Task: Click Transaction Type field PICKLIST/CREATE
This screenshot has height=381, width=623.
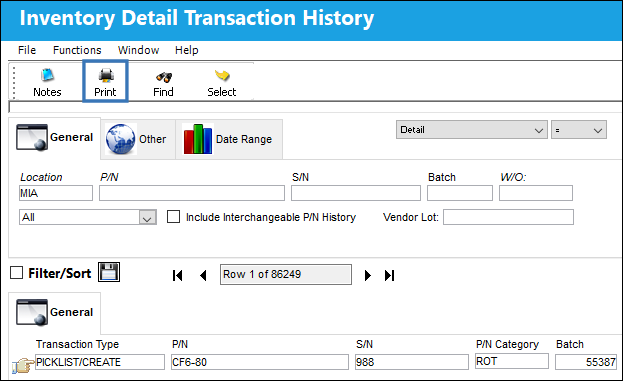Action: pyautogui.click(x=100, y=362)
